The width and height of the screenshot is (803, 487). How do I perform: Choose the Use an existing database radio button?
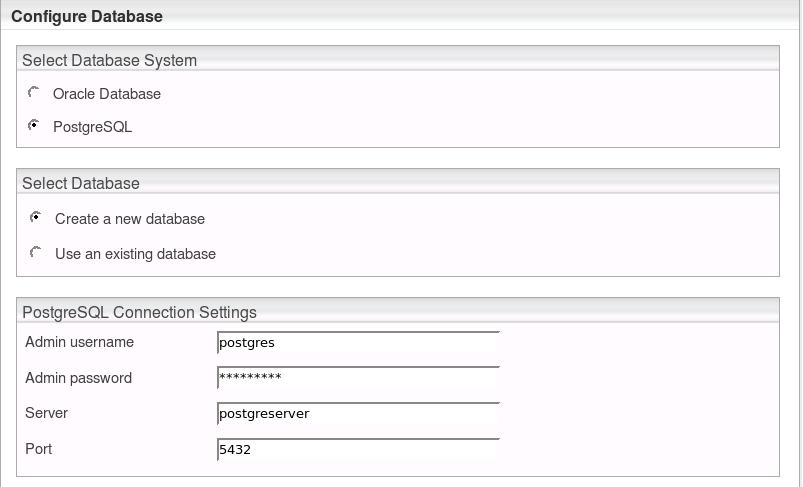pyautogui.click(x=36, y=252)
